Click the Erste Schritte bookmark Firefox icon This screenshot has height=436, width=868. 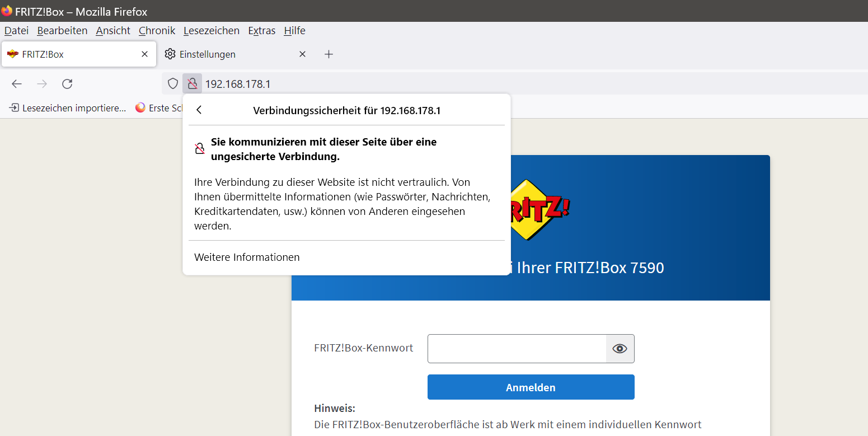pos(140,107)
